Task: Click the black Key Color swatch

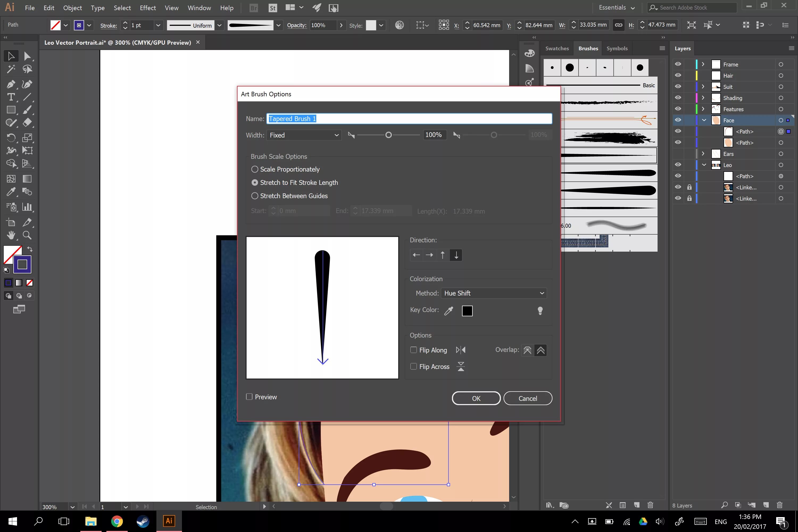Action: point(467,310)
